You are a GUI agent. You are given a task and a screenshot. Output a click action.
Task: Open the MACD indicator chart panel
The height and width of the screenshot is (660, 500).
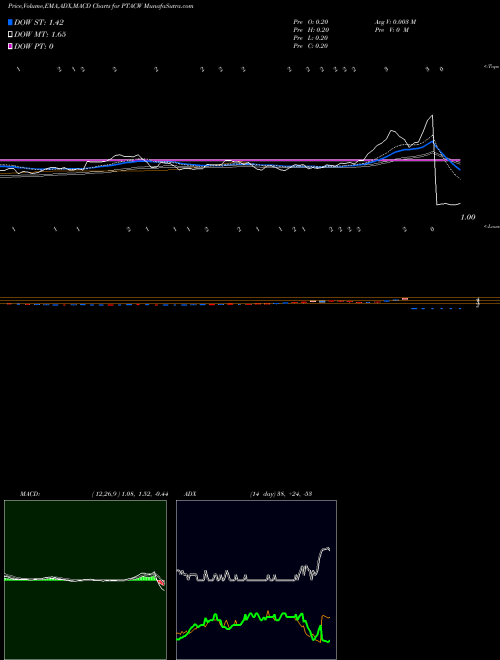[x=85, y=580]
